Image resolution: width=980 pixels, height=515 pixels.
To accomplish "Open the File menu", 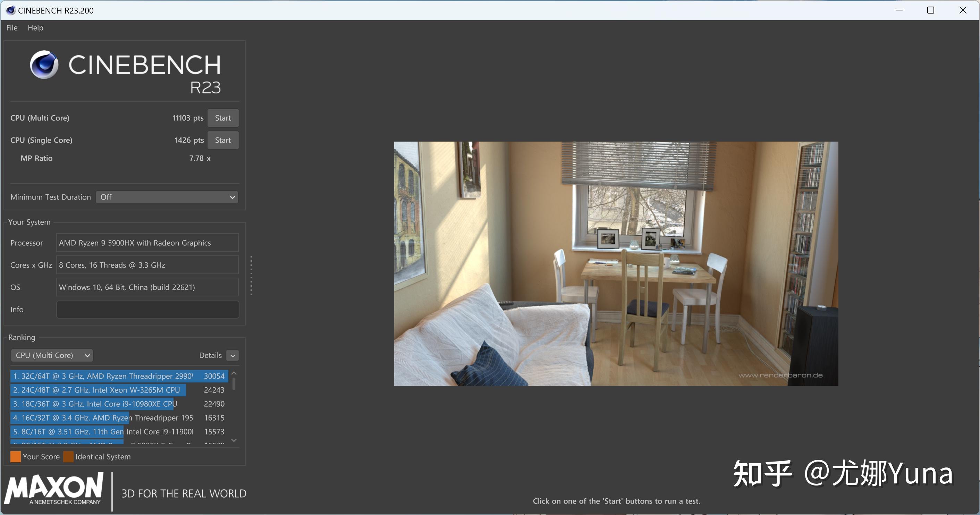I will coord(12,28).
